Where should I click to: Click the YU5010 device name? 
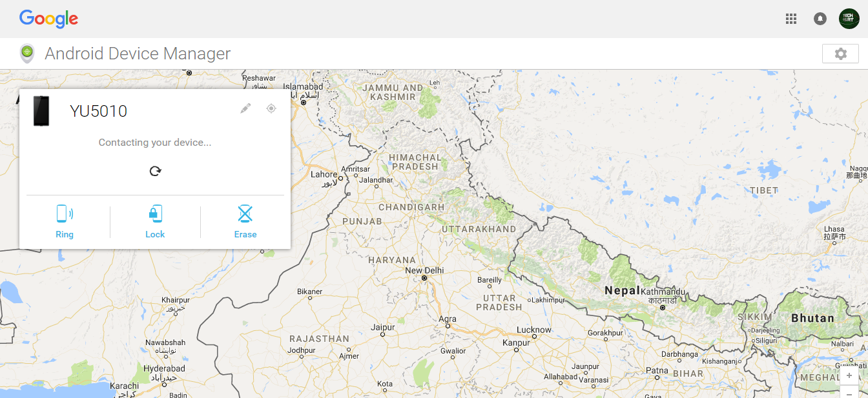point(98,111)
